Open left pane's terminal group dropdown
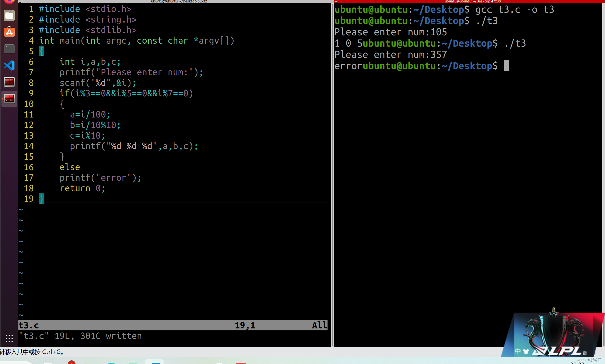 click(21, 1)
